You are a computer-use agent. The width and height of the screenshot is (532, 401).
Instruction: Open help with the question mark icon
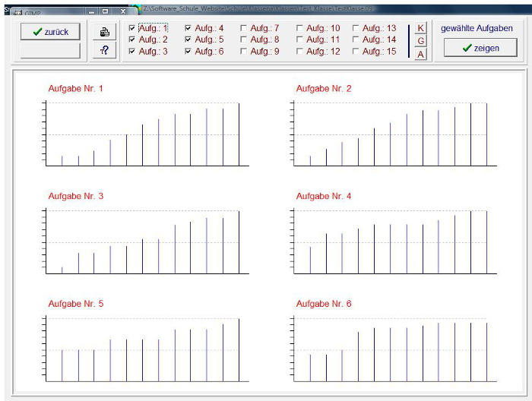click(104, 50)
